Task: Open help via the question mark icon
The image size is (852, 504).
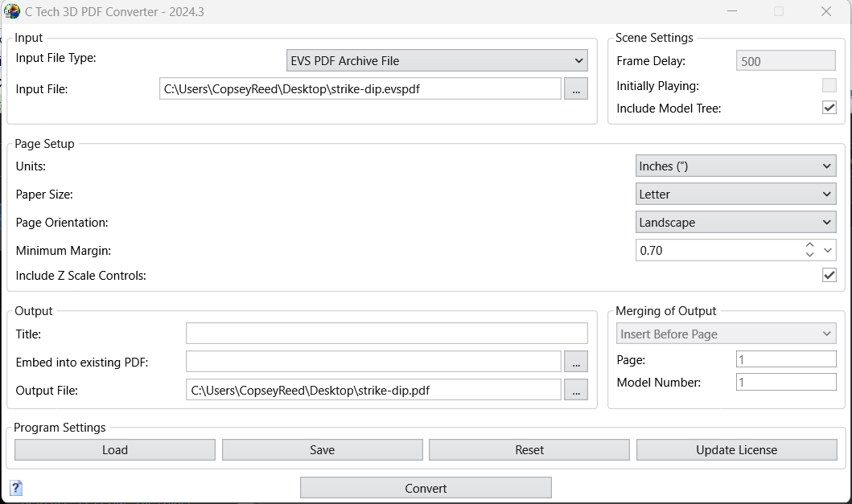Action: pos(14,487)
